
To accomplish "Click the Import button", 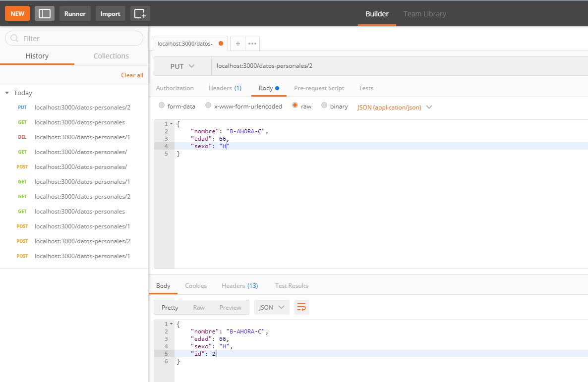I will click(110, 13).
